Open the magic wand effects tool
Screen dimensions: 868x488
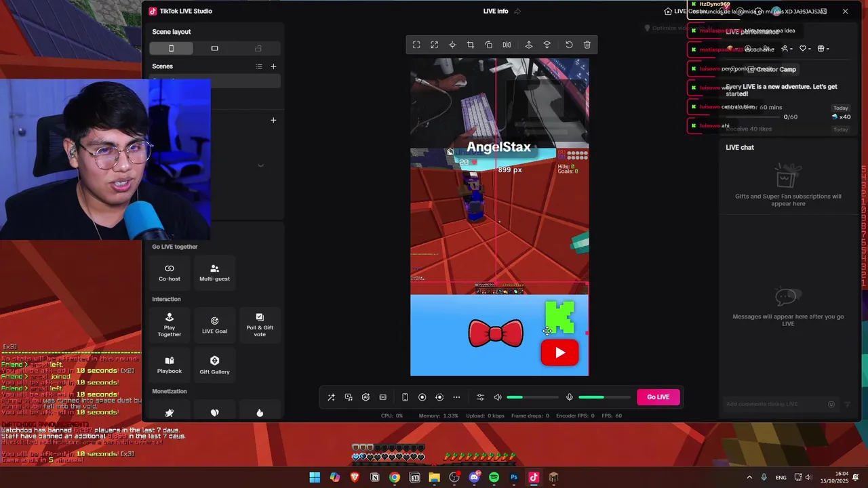pos(331,397)
